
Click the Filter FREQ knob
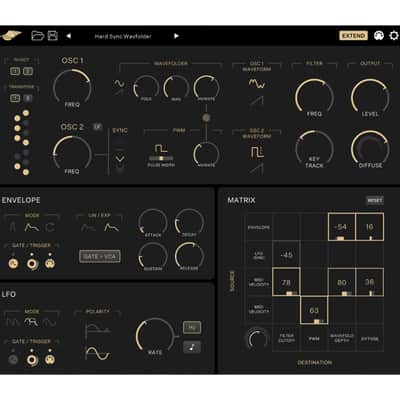(314, 97)
